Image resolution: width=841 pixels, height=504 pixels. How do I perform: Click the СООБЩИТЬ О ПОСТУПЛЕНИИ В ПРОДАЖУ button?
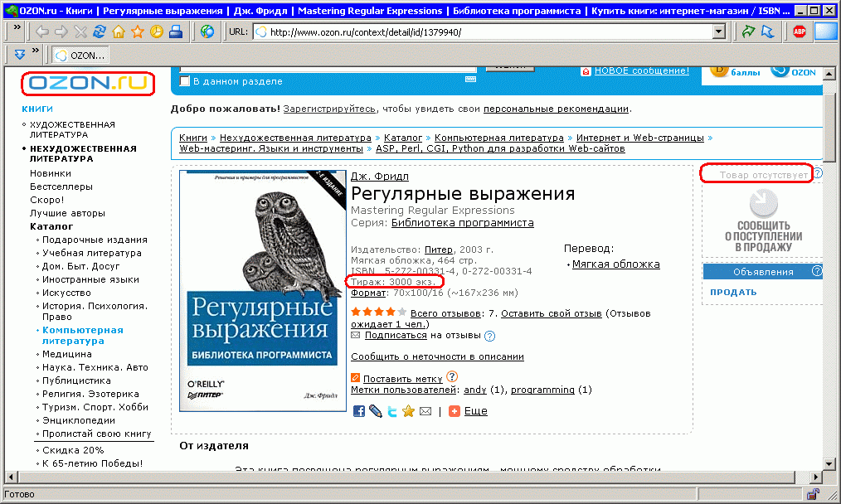(x=763, y=222)
